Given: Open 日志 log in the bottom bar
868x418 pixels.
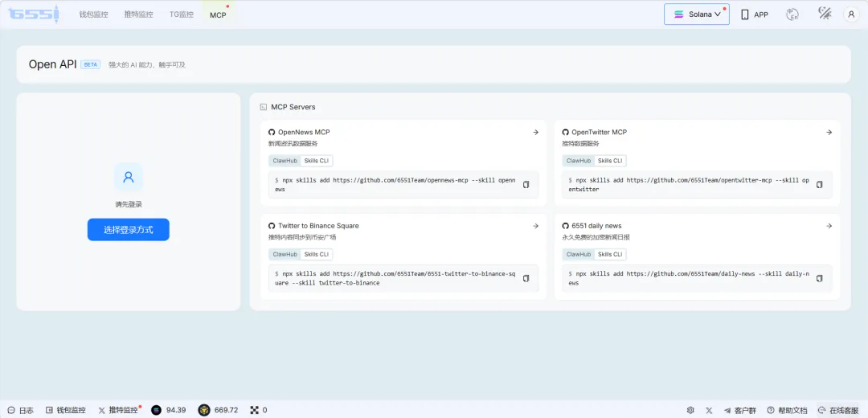Looking at the screenshot, I should point(20,410).
